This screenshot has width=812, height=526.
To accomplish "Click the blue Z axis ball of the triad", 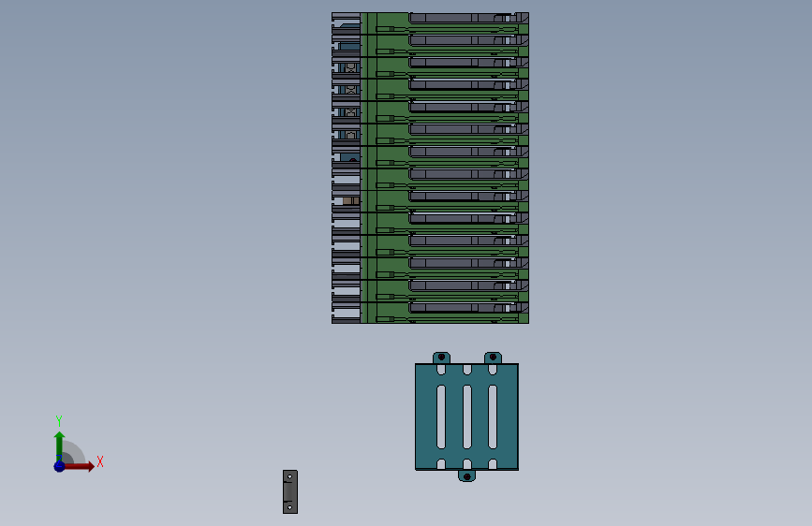I will pyautogui.click(x=59, y=466).
